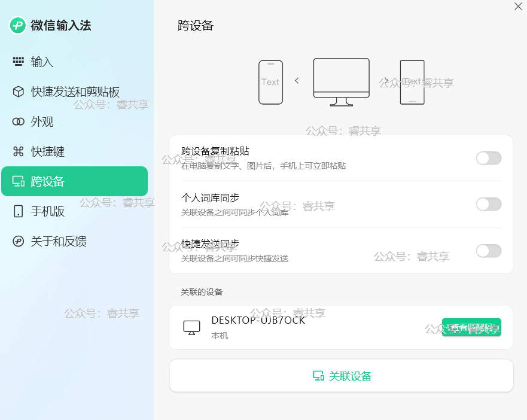Go to the 关于和反馈 icon in sidebar
This screenshot has width=527, height=420.
pos(18,241)
